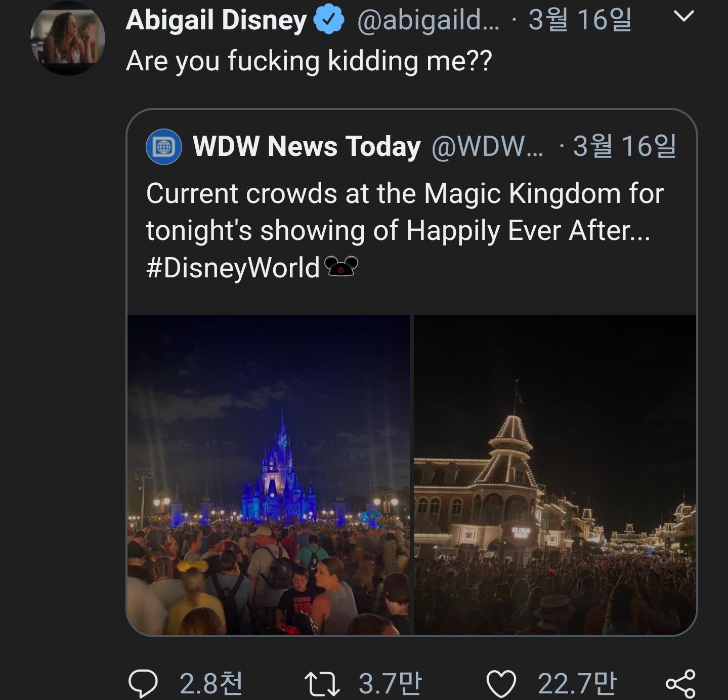Click WDW News Today account name
The image size is (728, 700).
pyautogui.click(x=307, y=147)
